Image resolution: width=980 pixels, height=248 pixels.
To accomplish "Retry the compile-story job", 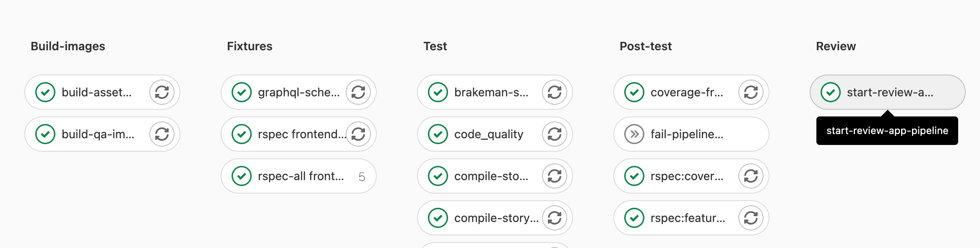I will pyautogui.click(x=554, y=218).
